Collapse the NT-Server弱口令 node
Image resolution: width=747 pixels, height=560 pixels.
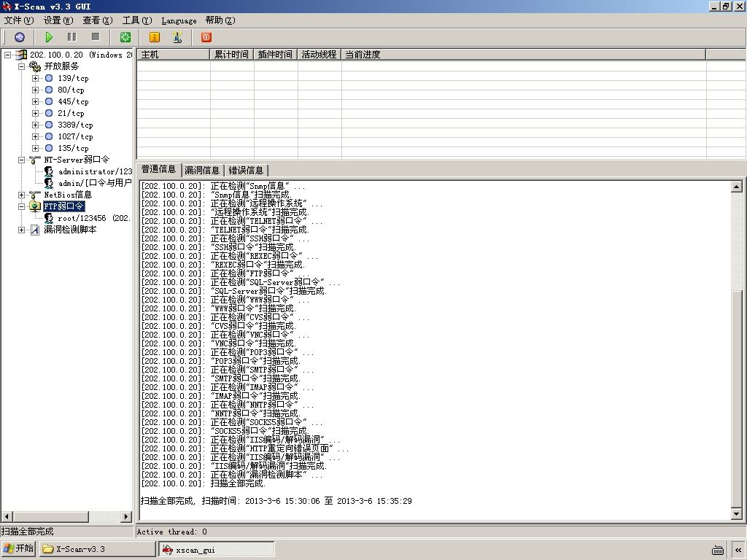point(21,160)
